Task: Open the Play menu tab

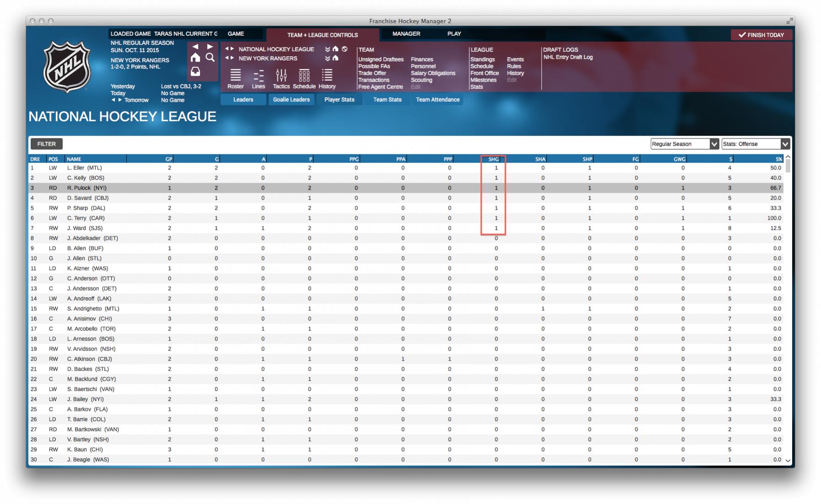Action: 454,34
